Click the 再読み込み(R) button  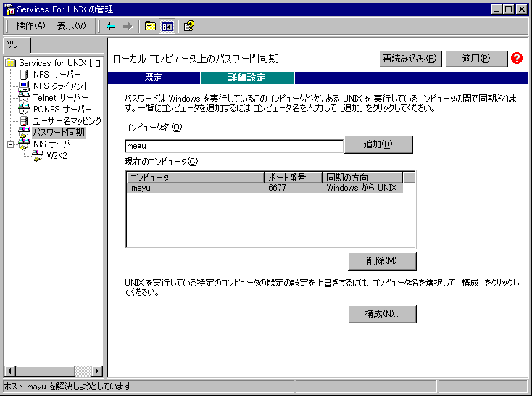tap(410, 59)
